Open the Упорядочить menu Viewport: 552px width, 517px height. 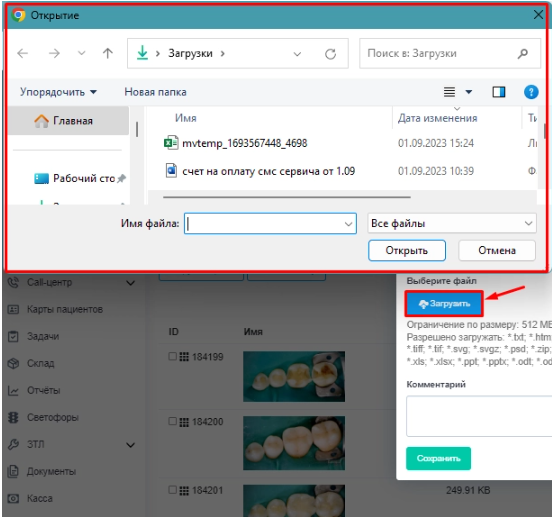[x=58, y=92]
